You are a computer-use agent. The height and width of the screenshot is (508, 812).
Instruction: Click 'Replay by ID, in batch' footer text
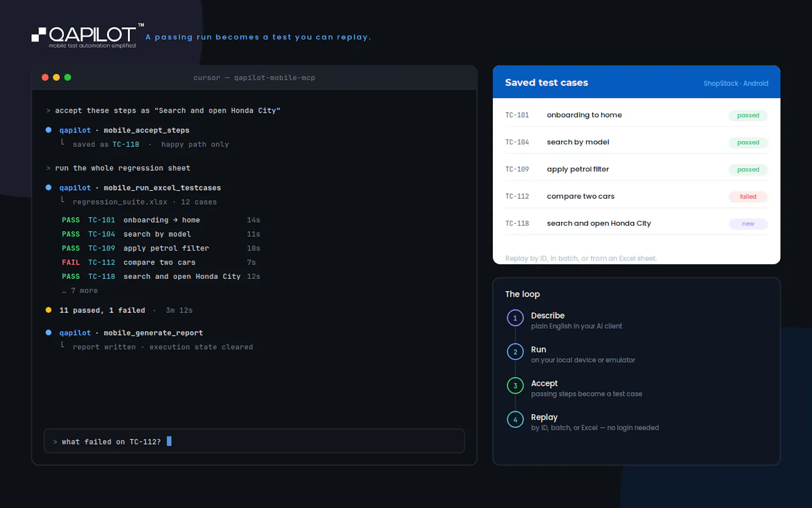581,258
